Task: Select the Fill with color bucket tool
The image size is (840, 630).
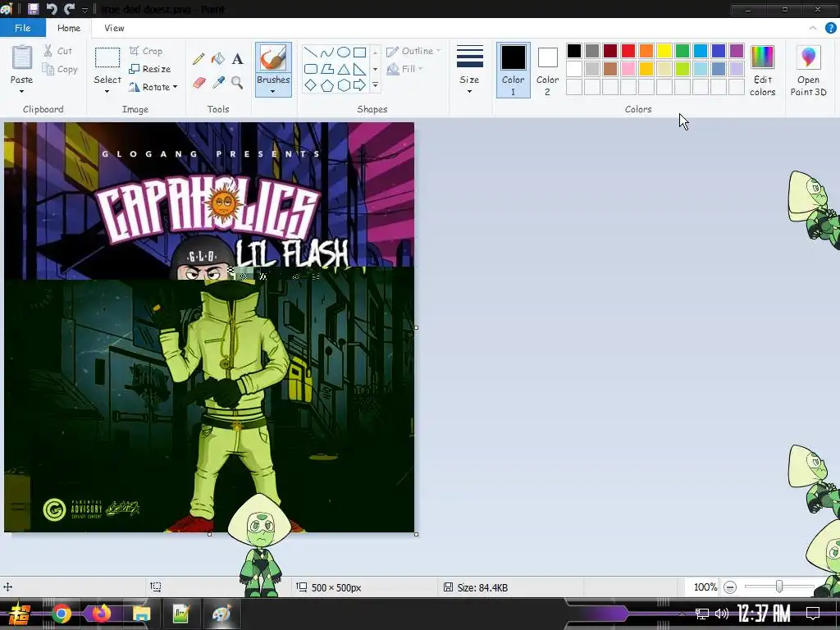Action: click(217, 58)
